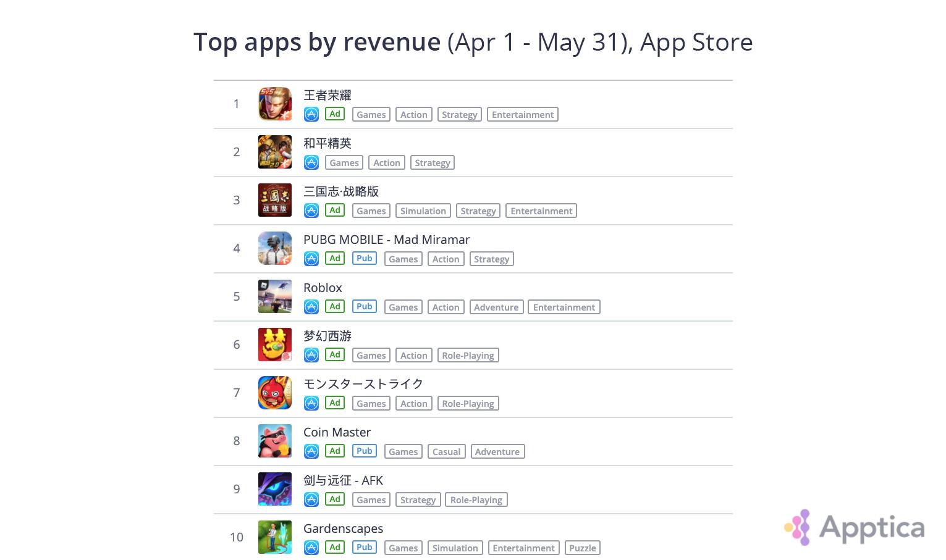Click the Pub badge under Coin Master

tap(365, 451)
